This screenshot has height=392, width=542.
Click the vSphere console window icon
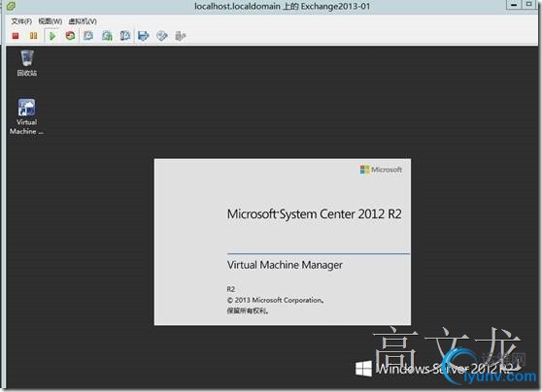(11, 6)
